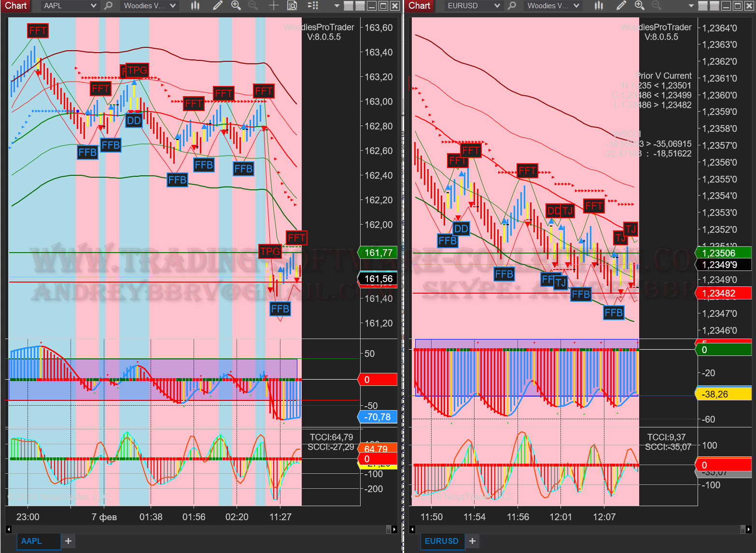Open bar style candlestick icon in EURUSD chart

[599, 6]
